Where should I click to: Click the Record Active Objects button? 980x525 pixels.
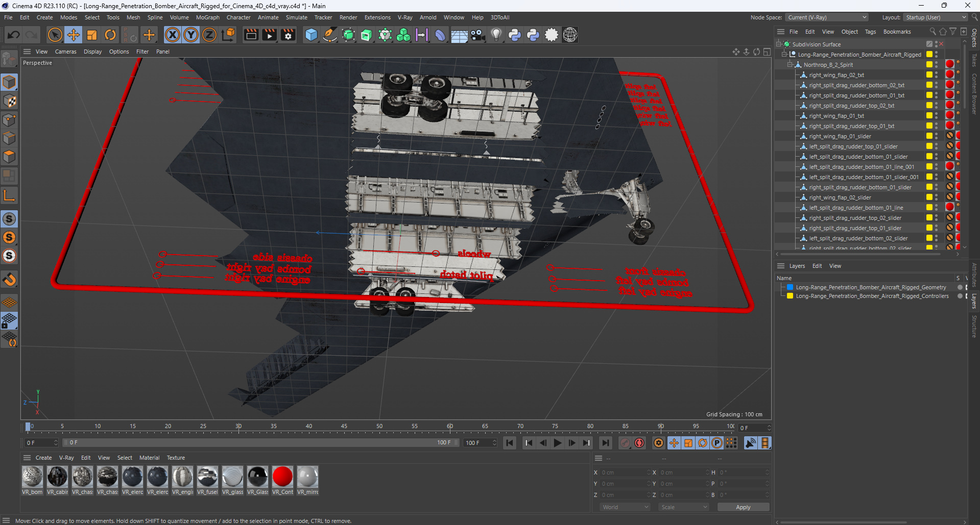coord(625,443)
